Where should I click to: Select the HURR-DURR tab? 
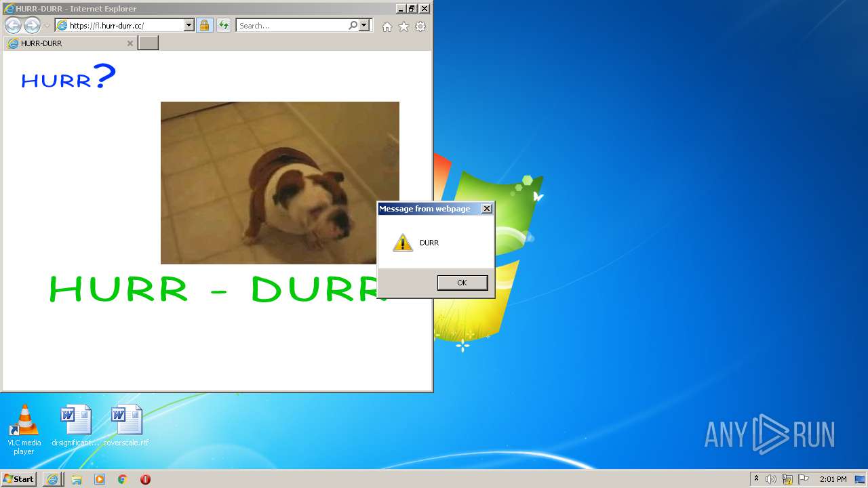click(x=71, y=43)
